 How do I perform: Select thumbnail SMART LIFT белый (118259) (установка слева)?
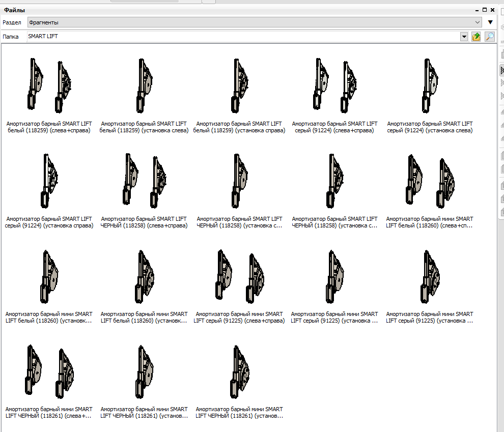click(144, 85)
